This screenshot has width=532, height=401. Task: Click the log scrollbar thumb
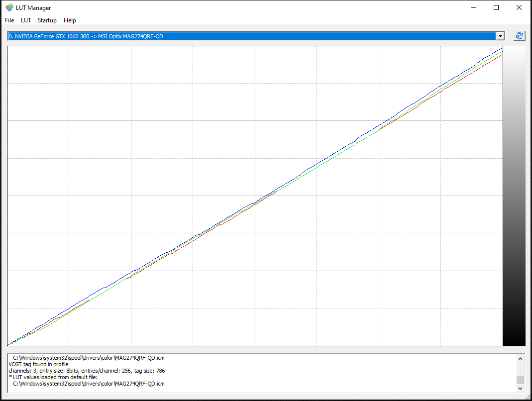[x=520, y=380]
